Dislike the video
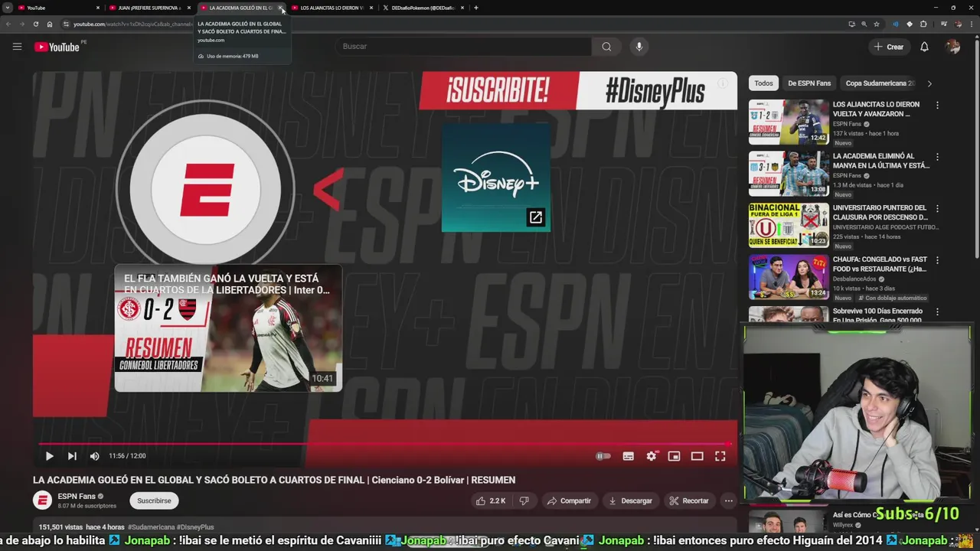This screenshot has width=980, height=551. coord(524,500)
